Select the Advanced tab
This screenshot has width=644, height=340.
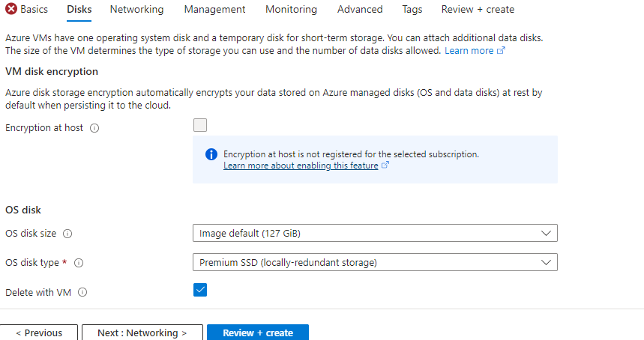pyautogui.click(x=360, y=10)
